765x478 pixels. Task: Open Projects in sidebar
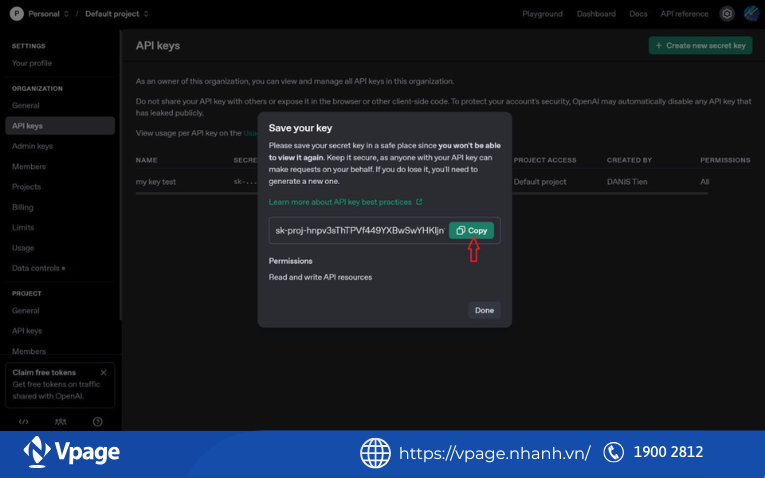pyautogui.click(x=26, y=187)
